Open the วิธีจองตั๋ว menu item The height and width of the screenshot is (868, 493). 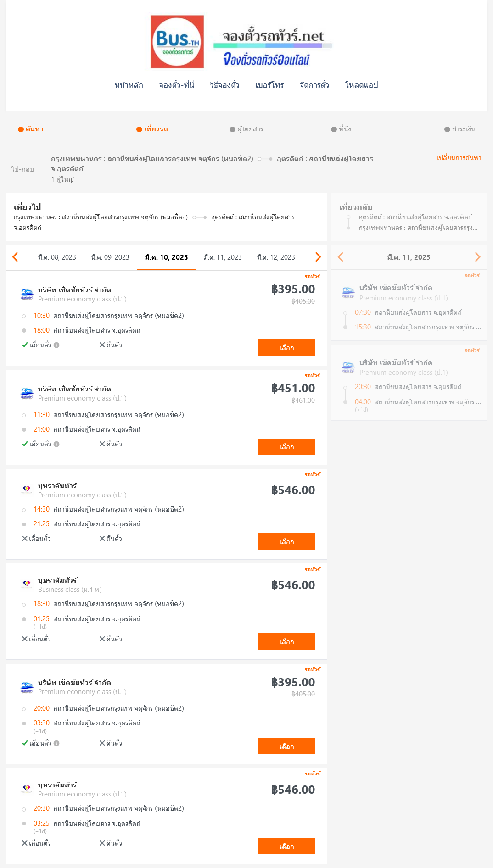click(224, 85)
